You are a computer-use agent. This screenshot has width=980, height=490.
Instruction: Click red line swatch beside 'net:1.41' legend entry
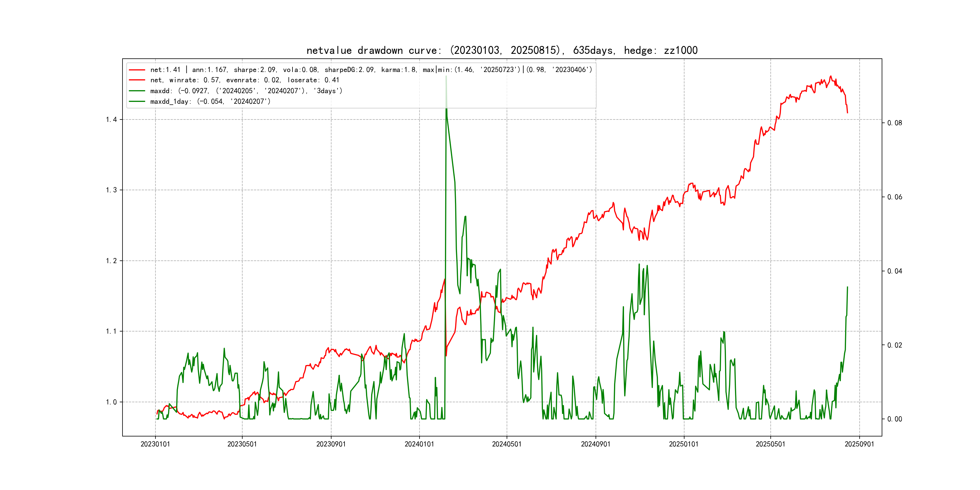(x=137, y=70)
